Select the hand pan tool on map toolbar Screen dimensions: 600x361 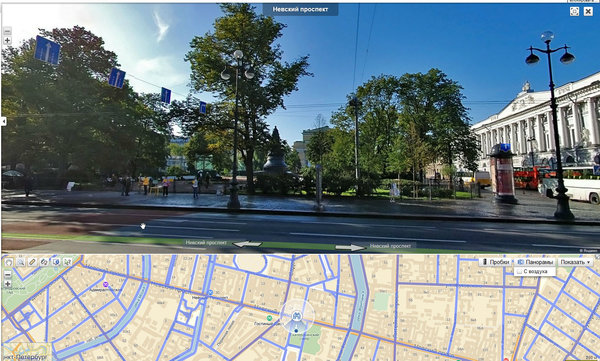9,262
